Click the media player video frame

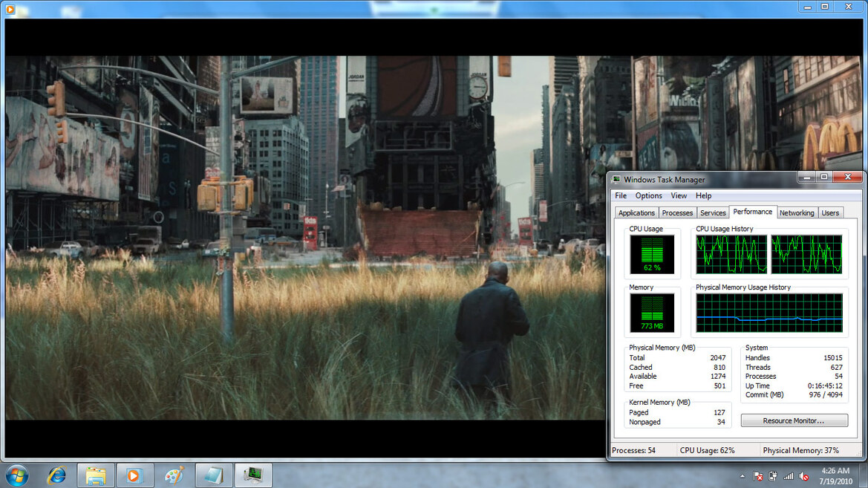[305, 238]
